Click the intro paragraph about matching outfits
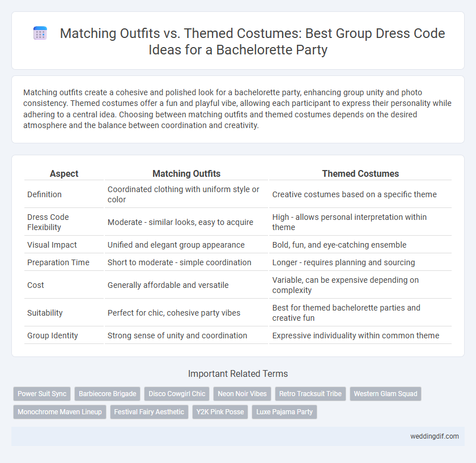The height and width of the screenshot is (463, 476). pyautogui.click(x=237, y=109)
